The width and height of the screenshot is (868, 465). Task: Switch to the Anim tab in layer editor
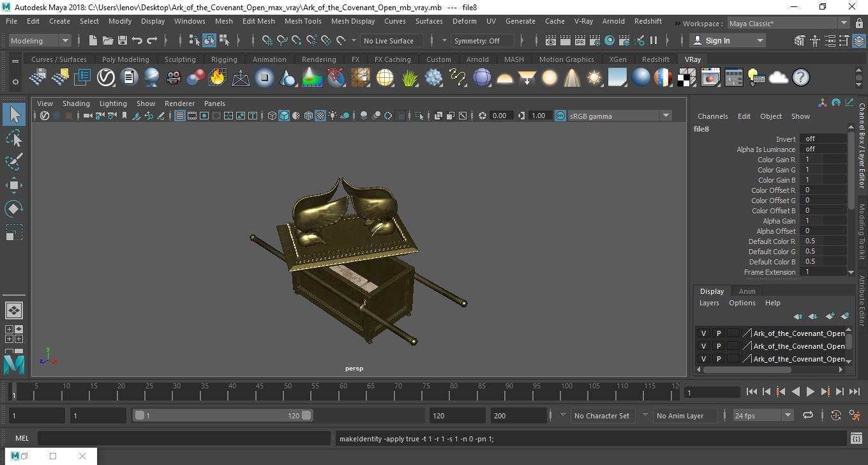point(747,291)
